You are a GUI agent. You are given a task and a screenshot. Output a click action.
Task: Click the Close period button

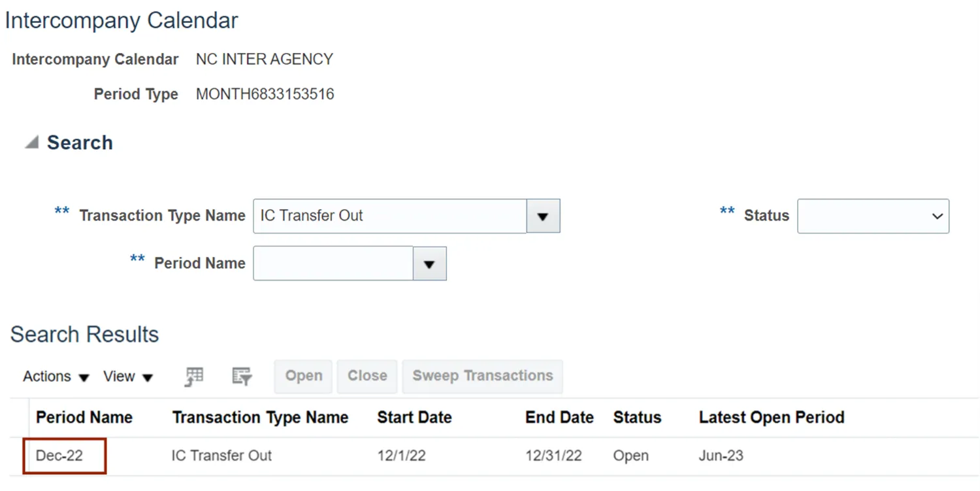pyautogui.click(x=367, y=376)
